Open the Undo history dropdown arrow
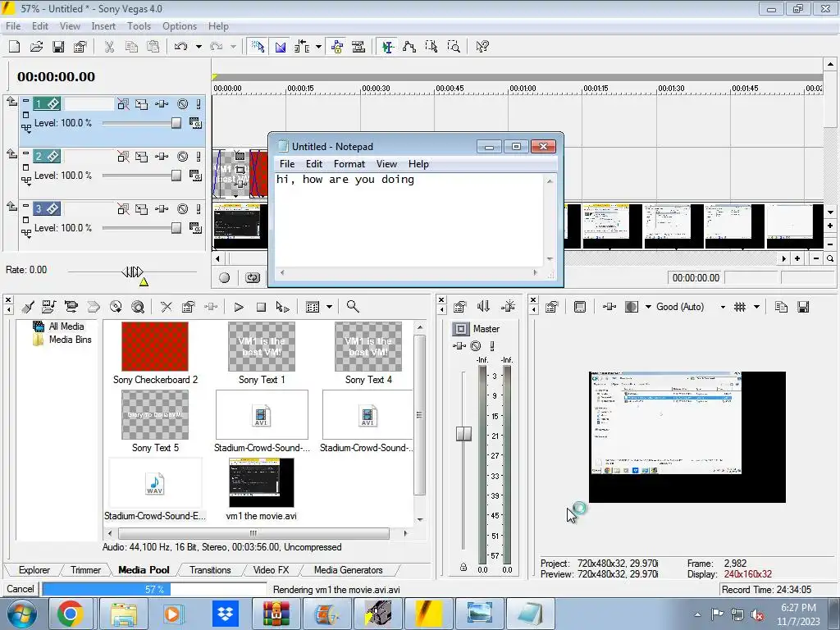The image size is (840, 630). click(199, 47)
